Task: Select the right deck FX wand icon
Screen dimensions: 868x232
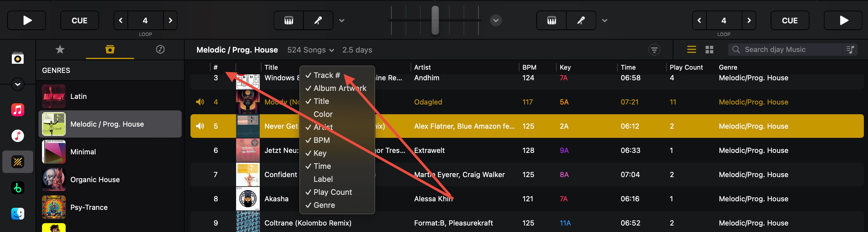Action: point(581,20)
